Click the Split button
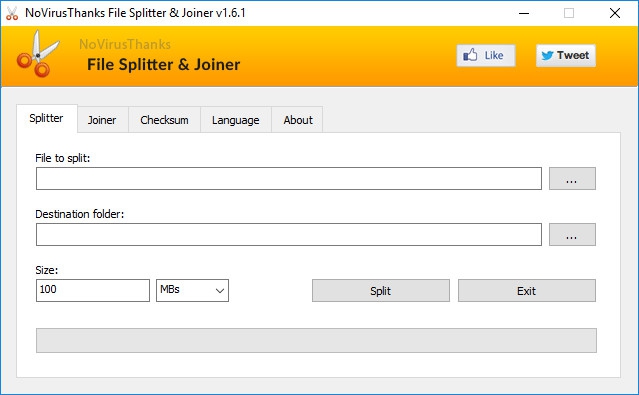The height and width of the screenshot is (395, 639). [381, 291]
